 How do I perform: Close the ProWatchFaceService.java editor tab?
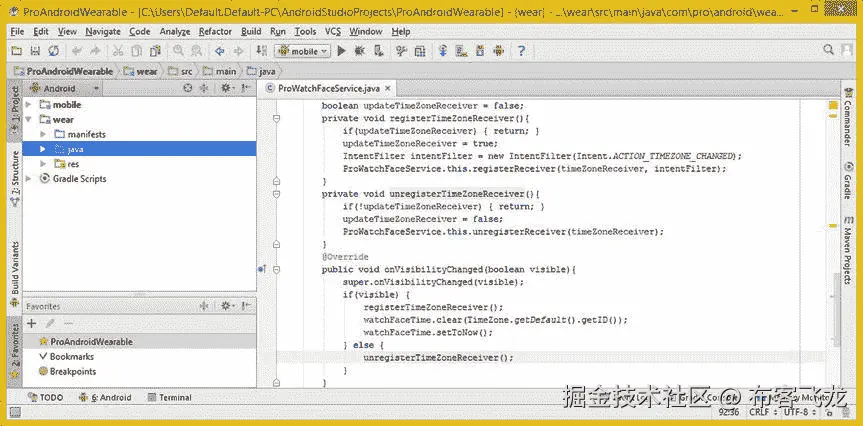point(387,88)
